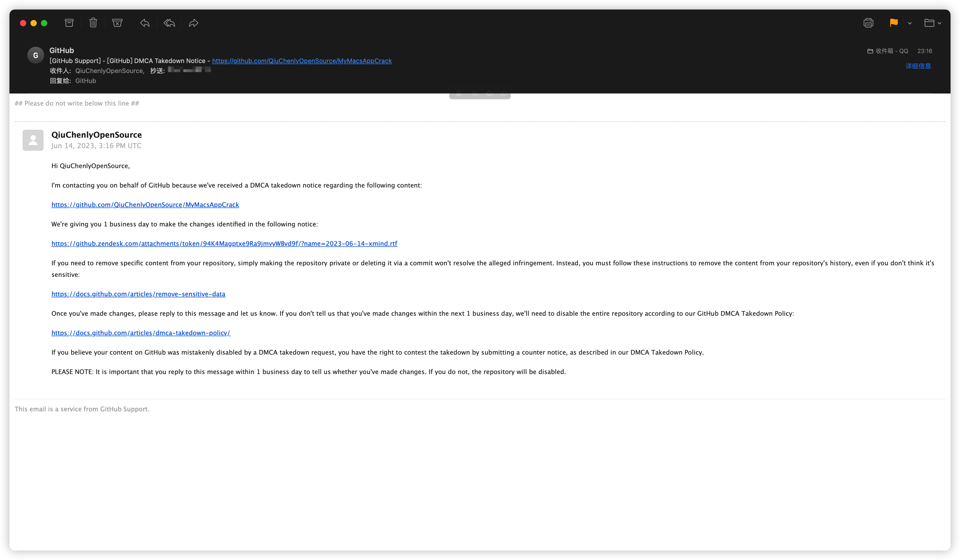Delete this email with trash icon
Image resolution: width=960 pixels, height=560 pixels.
click(93, 23)
